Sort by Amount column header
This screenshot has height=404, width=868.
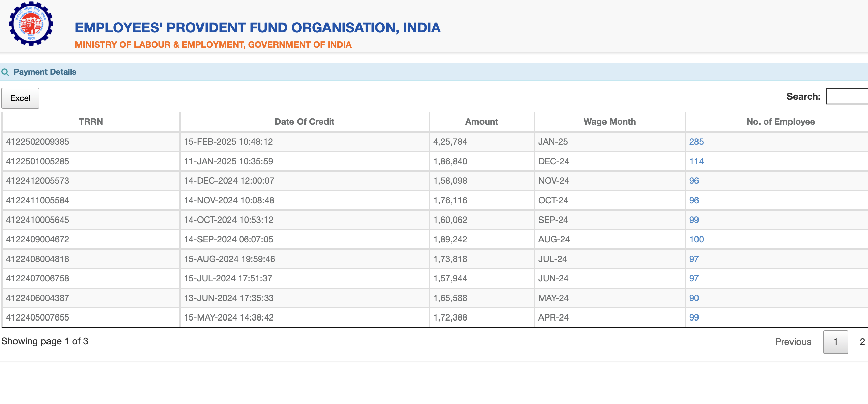pyautogui.click(x=482, y=122)
